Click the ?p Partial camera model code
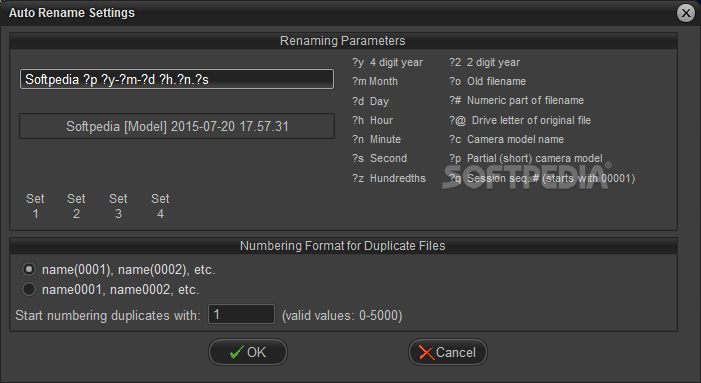Screen dimensions: 701x383 point(526,158)
